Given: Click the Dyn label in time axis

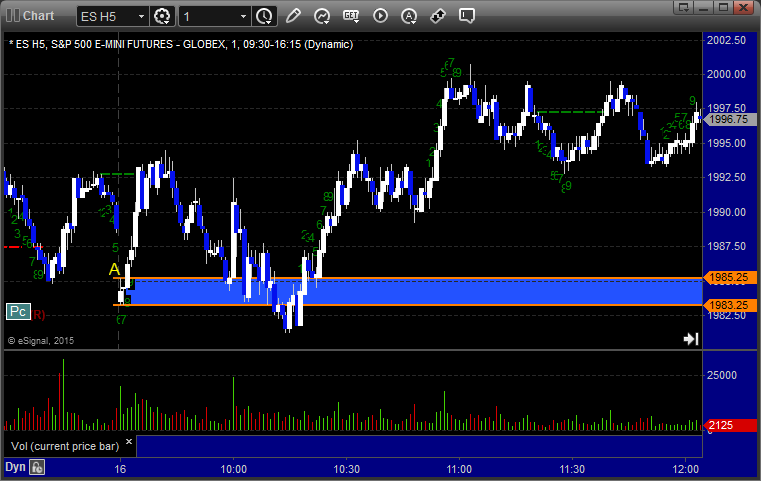Looking at the screenshot, I should click(x=15, y=467).
